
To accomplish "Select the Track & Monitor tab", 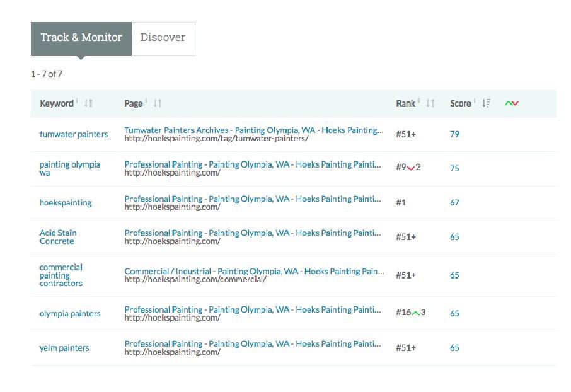I will click(81, 38).
